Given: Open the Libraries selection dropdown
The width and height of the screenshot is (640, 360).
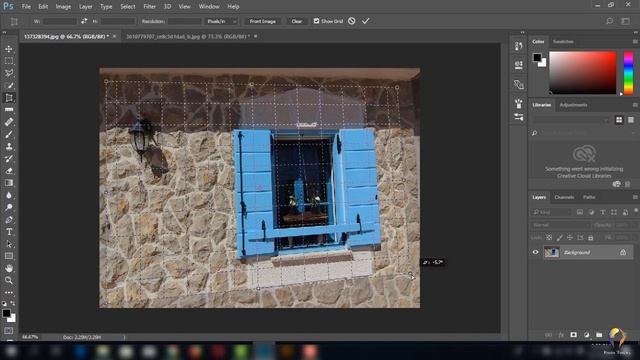Looking at the screenshot, I should 571,120.
